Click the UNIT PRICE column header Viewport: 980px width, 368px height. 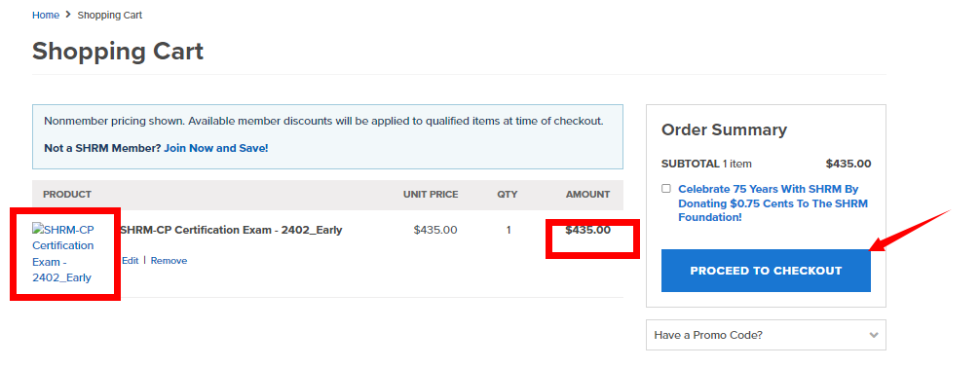[x=431, y=195]
